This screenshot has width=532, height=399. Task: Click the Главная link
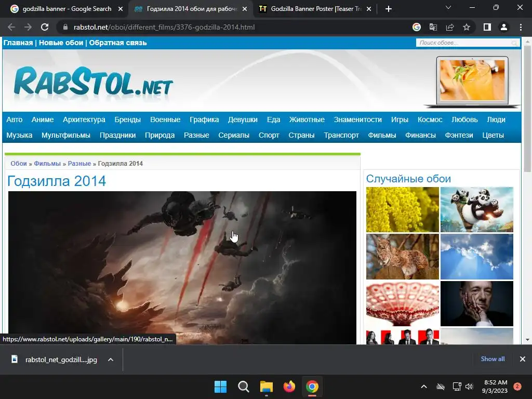tap(18, 43)
